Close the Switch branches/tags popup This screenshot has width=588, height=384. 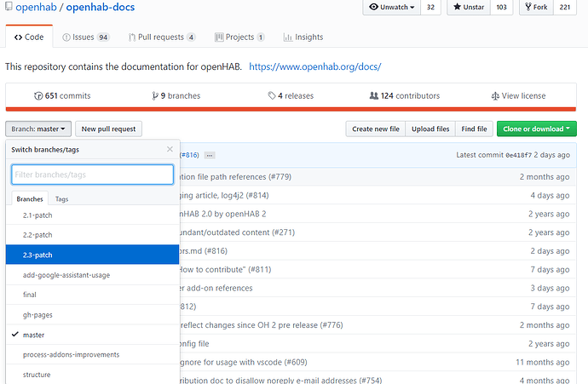pos(170,149)
